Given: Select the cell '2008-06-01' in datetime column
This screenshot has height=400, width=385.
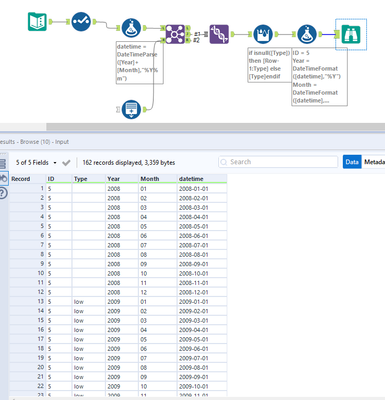Looking at the screenshot, I should pyautogui.click(x=202, y=236).
